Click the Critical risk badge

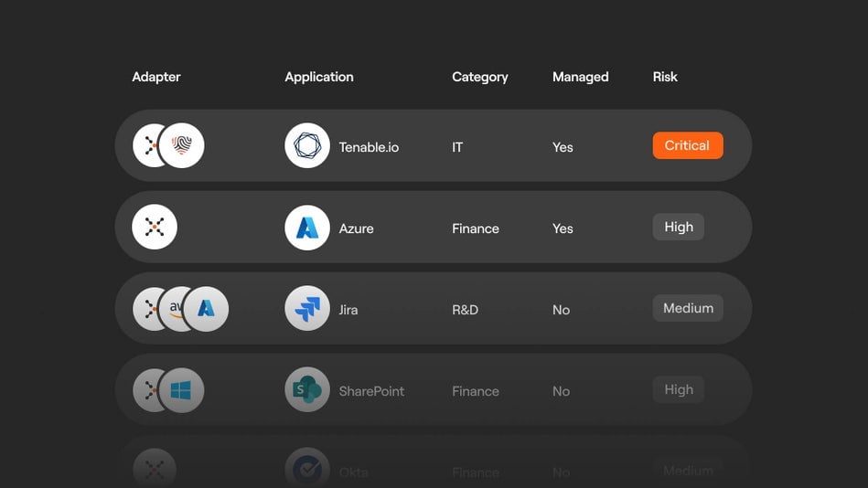[687, 145]
